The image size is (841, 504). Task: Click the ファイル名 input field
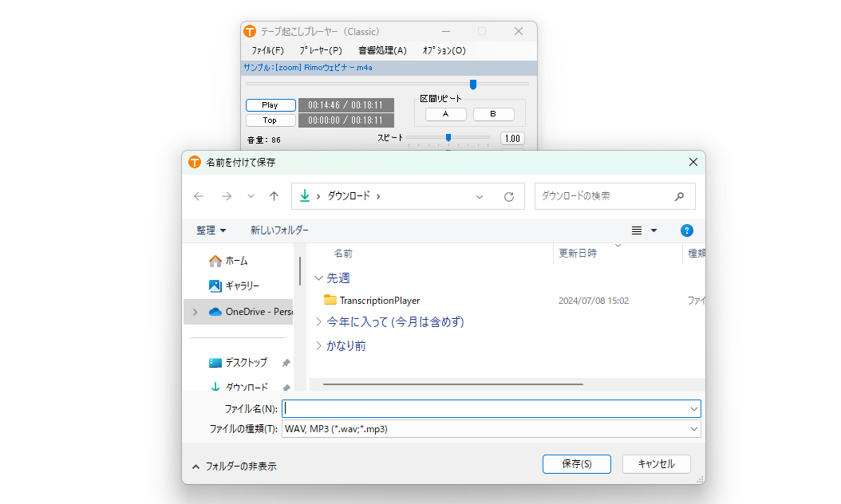pyautogui.click(x=487, y=408)
